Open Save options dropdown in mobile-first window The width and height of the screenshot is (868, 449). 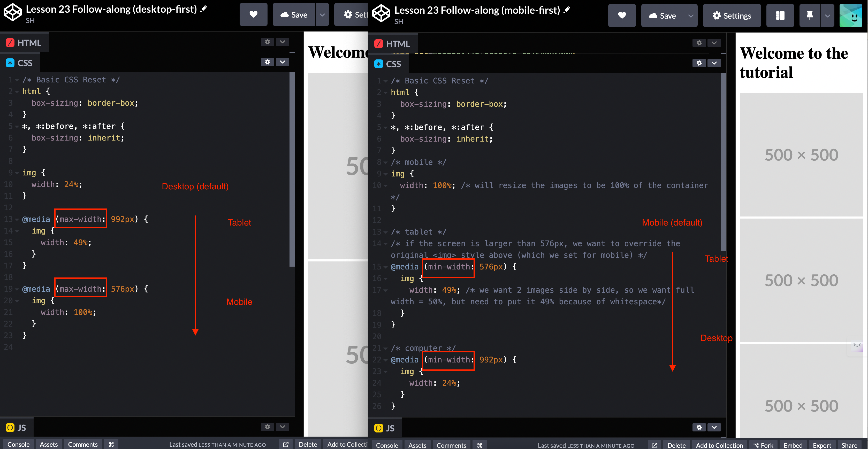click(691, 16)
